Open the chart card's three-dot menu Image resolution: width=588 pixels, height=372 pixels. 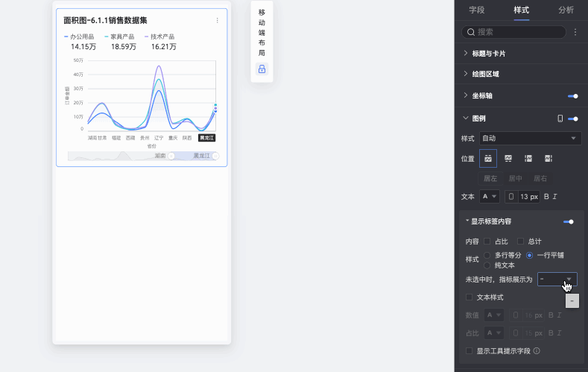pos(217,20)
